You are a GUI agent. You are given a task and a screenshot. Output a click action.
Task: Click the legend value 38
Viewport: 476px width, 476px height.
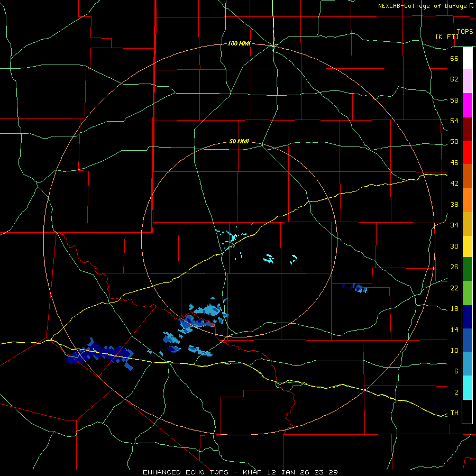pyautogui.click(x=454, y=204)
